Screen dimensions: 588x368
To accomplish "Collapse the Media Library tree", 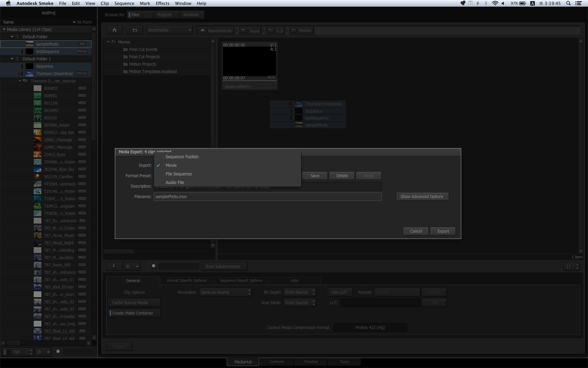I will click(3, 29).
